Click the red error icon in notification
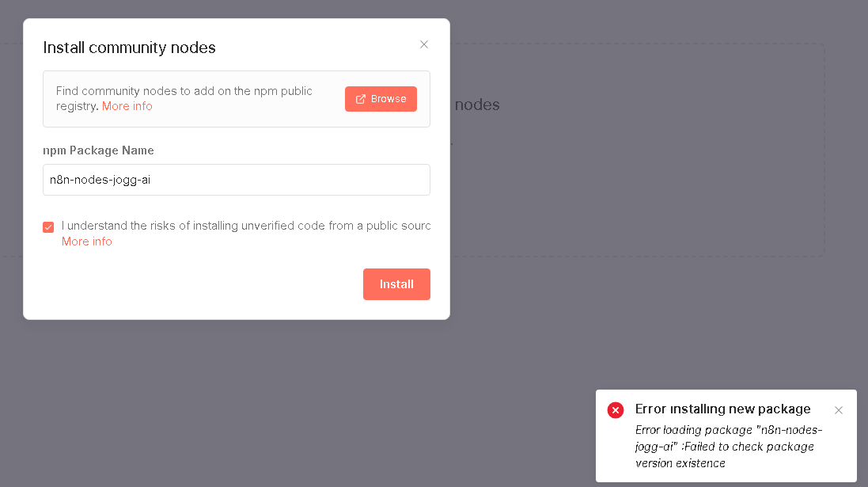This screenshot has width=868, height=487. [x=616, y=410]
